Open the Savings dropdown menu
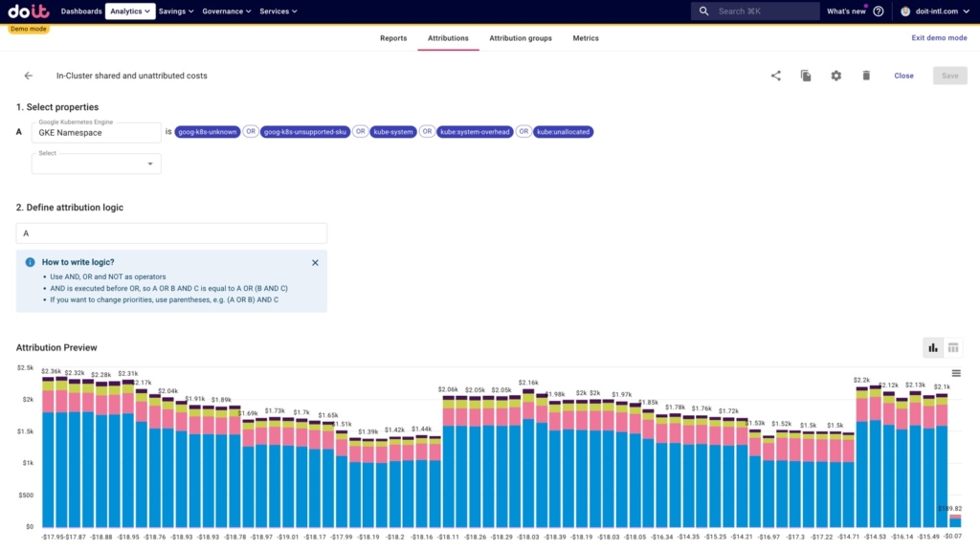 coord(176,11)
